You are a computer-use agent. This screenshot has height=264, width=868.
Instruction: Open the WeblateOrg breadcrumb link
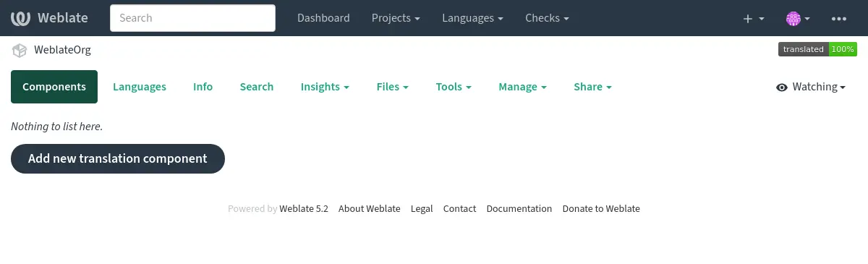[62, 50]
